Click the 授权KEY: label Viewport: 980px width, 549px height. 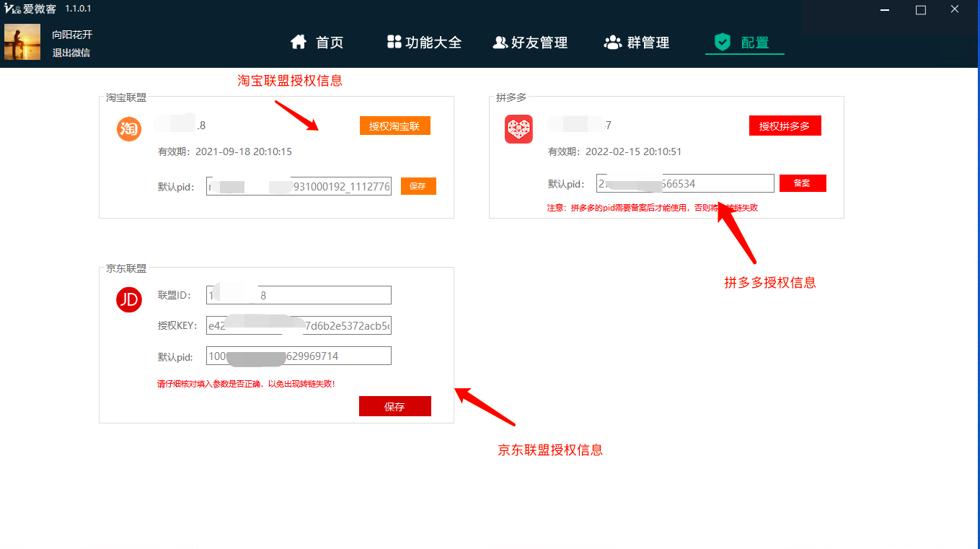click(178, 325)
